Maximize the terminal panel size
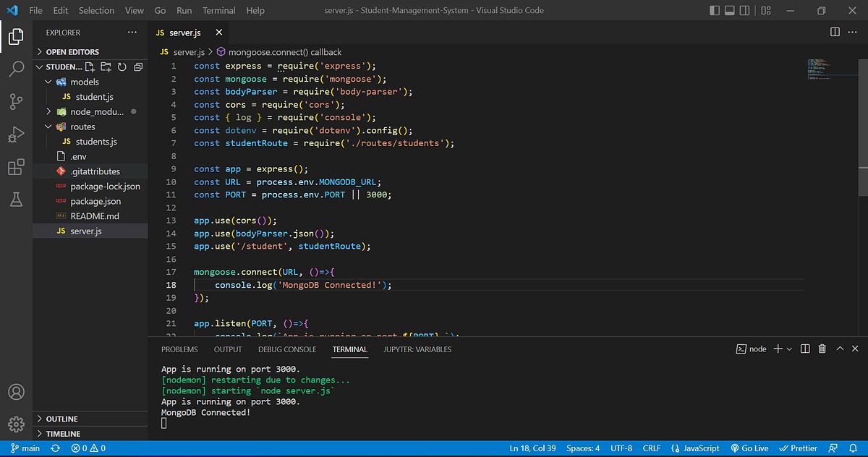Viewport: 868px width, 457px height. [841, 349]
